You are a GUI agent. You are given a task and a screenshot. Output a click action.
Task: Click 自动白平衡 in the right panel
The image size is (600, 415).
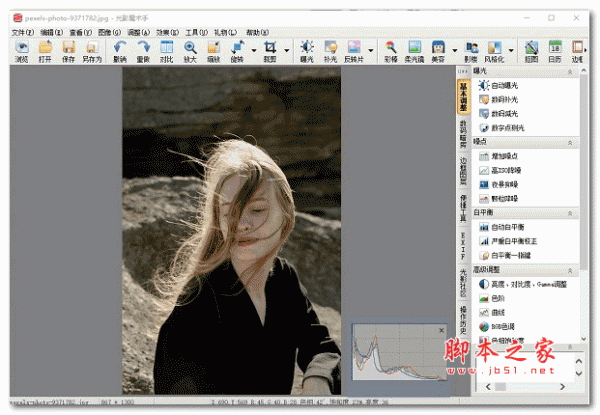(510, 227)
